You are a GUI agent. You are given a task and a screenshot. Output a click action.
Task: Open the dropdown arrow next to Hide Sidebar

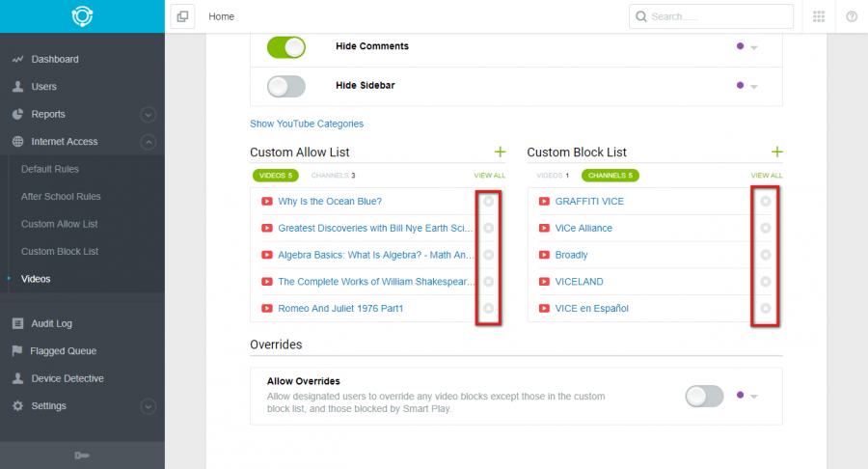pyautogui.click(x=754, y=87)
